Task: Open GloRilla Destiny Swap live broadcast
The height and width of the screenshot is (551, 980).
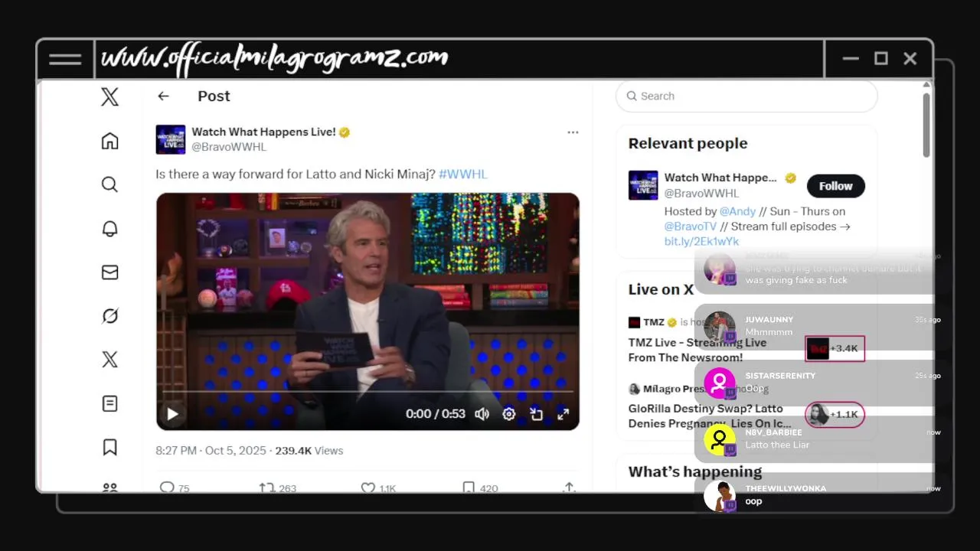Action: click(710, 416)
